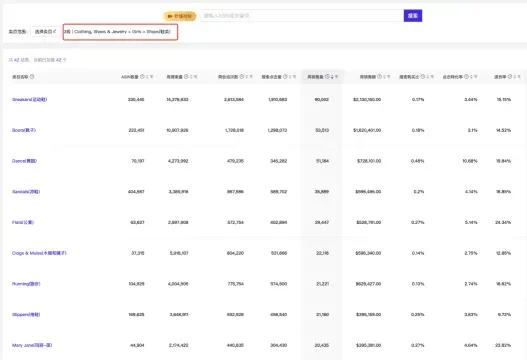This screenshot has height=360, width=527.
Task: Click the info icon of the column showing 1,910,683
Action: click(x=285, y=77)
